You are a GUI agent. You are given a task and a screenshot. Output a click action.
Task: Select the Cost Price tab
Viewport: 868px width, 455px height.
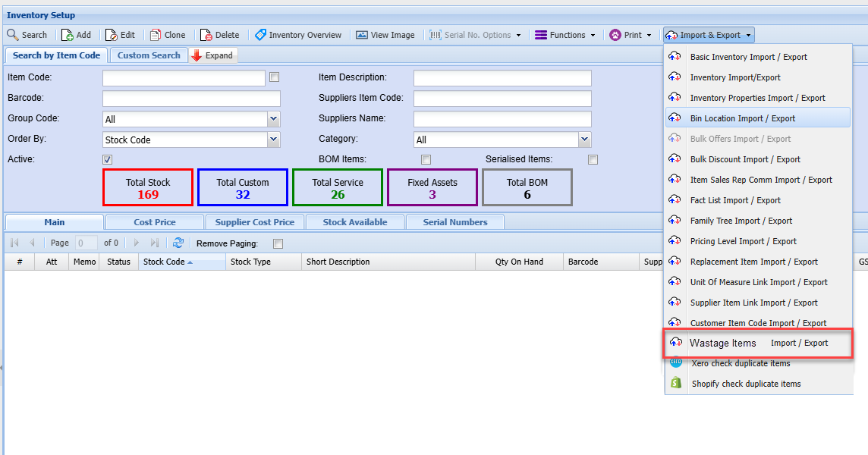tap(155, 222)
